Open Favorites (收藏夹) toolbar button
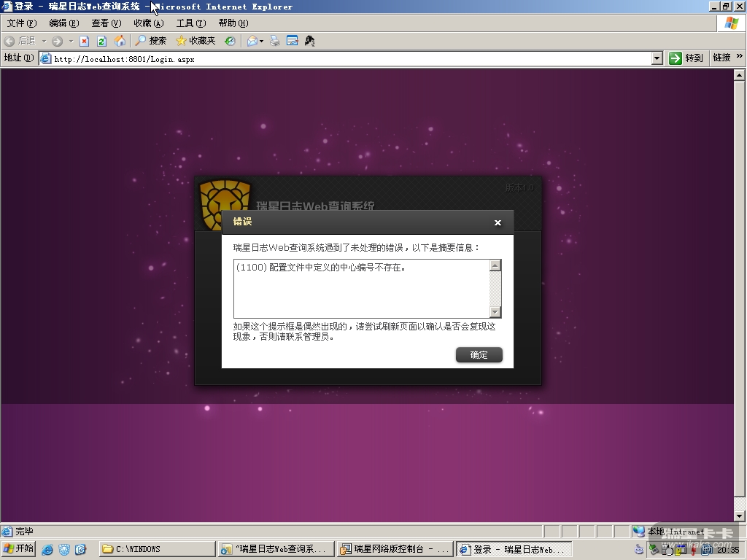The width and height of the screenshot is (747, 560). pyautogui.click(x=196, y=42)
